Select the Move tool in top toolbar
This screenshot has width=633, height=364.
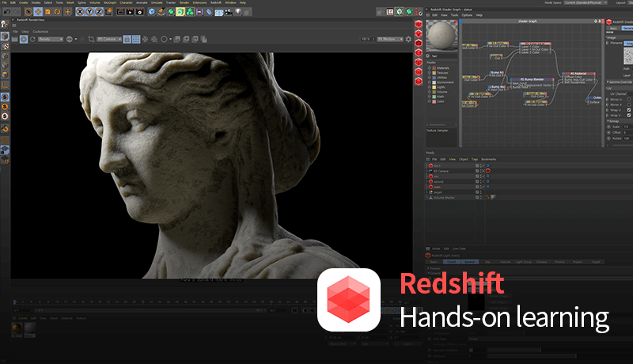pyautogui.click(x=38, y=12)
